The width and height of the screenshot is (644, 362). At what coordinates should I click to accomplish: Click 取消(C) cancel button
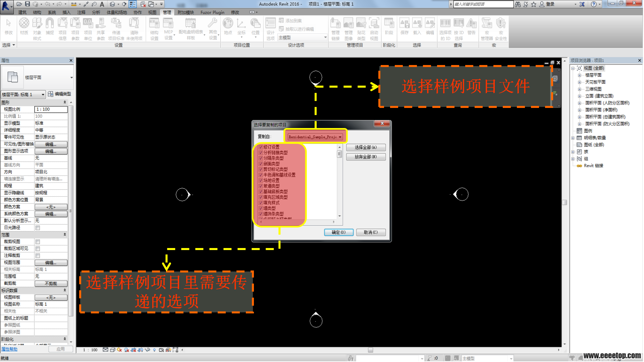click(371, 232)
